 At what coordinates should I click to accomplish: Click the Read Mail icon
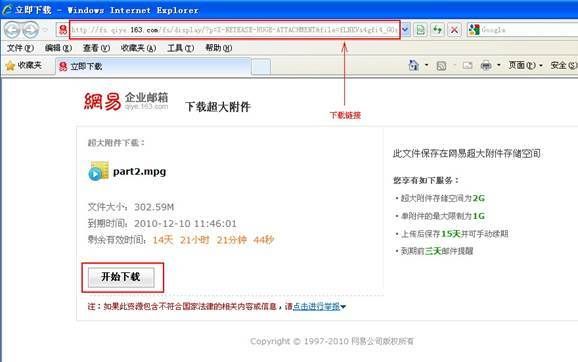(467, 66)
